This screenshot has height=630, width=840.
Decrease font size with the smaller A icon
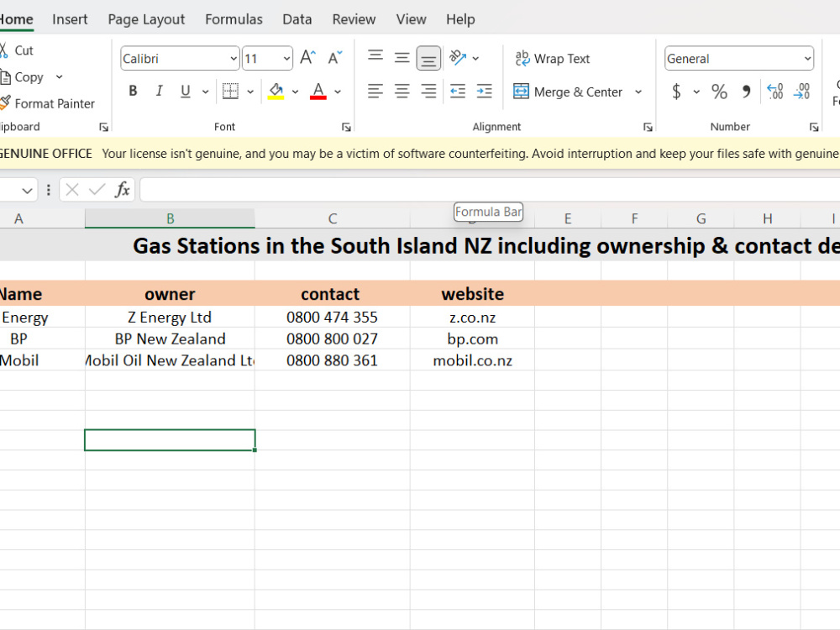point(335,58)
